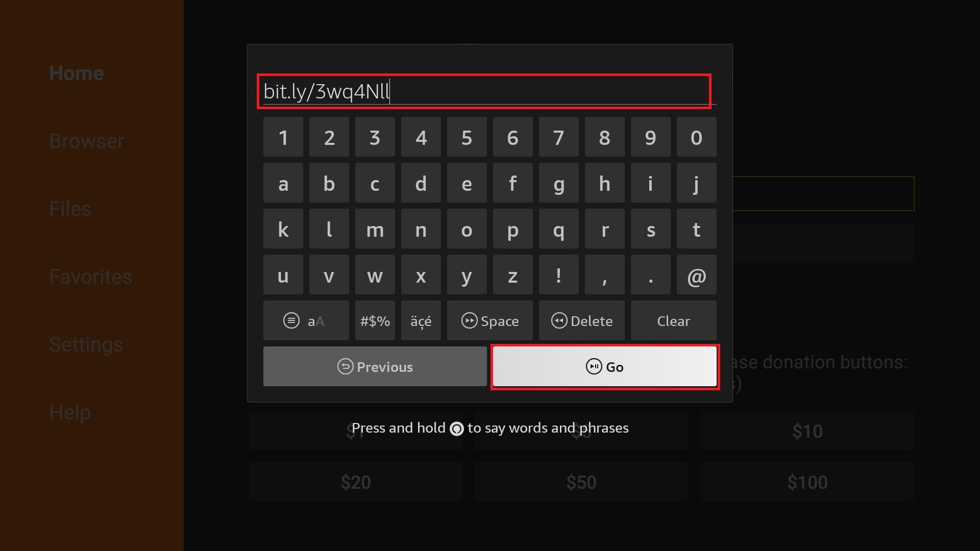Screen dimensions: 980x551
Task: Click the Clear button to erase input
Action: pos(674,321)
